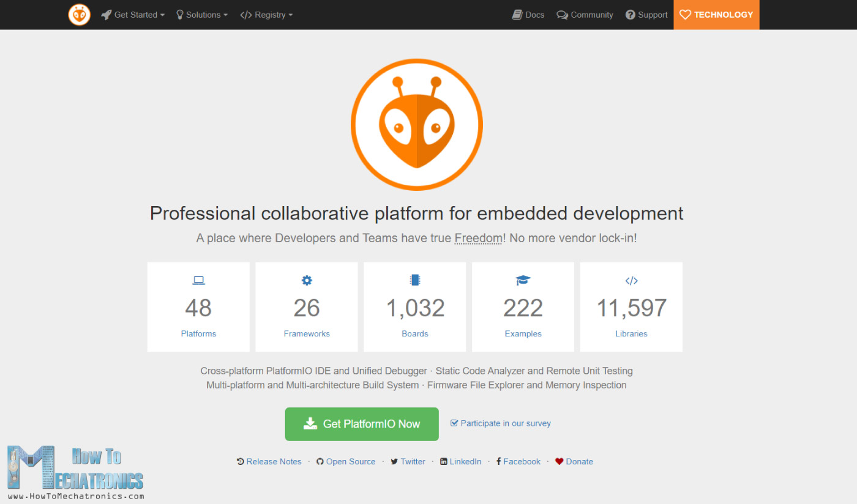Click the laptop icon above Platforms
This screenshot has height=504, width=857.
coord(198,281)
